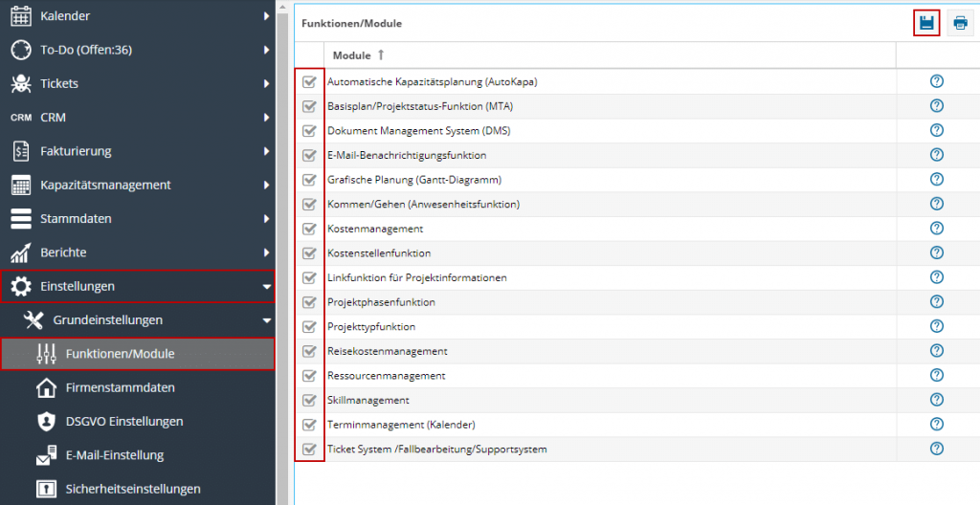The height and width of the screenshot is (505, 980).
Task: Click the Tickets bug icon
Action: pos(21,84)
